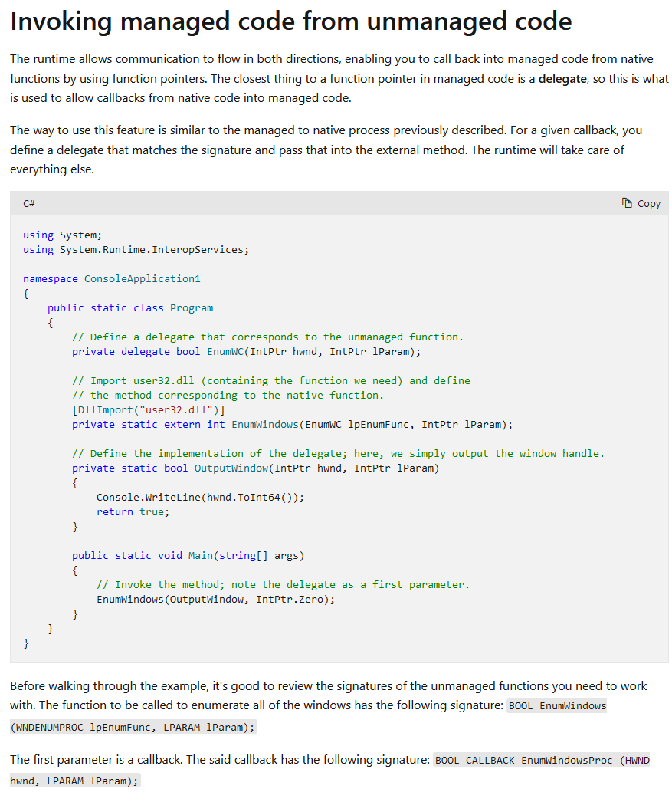Viewport: 672px width, 802px height.
Task: Click the "using System.Runtime.InteropServices;" line
Action: click(x=136, y=249)
